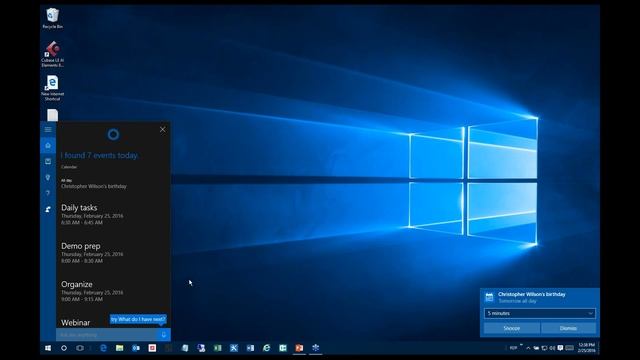
Task: Expand the 5 minutes snooze dropdown
Action: tap(540, 313)
